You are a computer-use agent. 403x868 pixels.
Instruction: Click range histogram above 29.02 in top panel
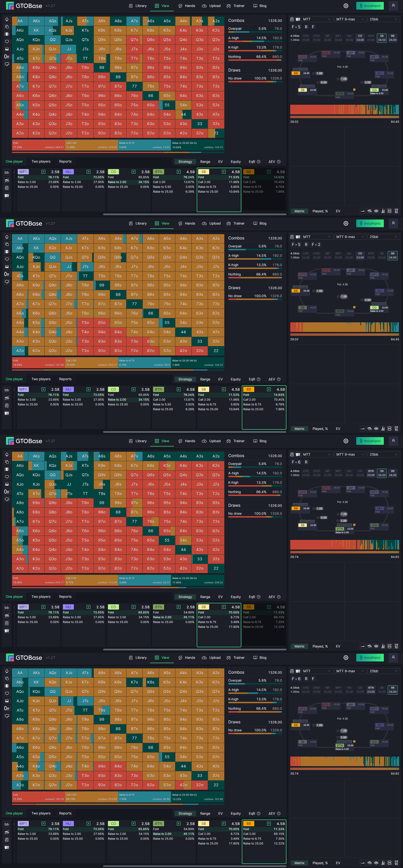click(344, 110)
